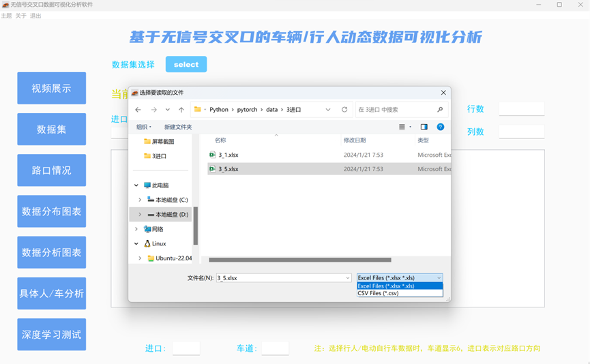The height and width of the screenshot is (364, 590).
Task: Click the navigation pane vertical scrollbar
Action: (195, 226)
